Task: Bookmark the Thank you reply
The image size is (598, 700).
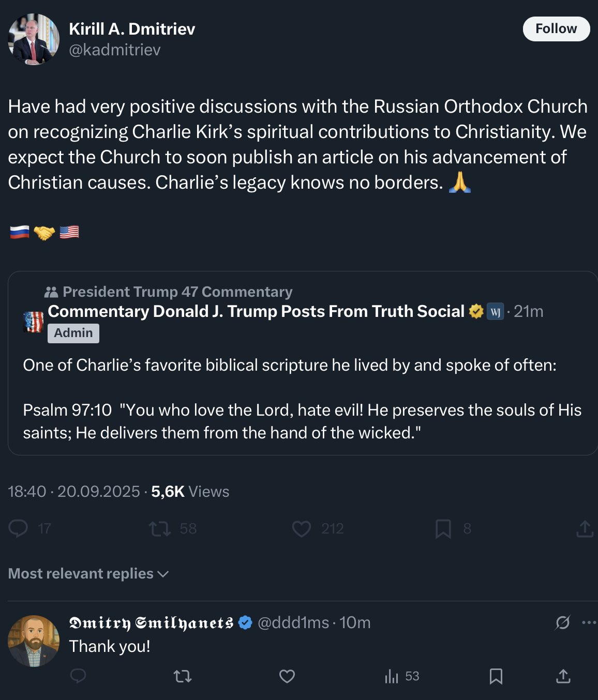Action: point(496,676)
